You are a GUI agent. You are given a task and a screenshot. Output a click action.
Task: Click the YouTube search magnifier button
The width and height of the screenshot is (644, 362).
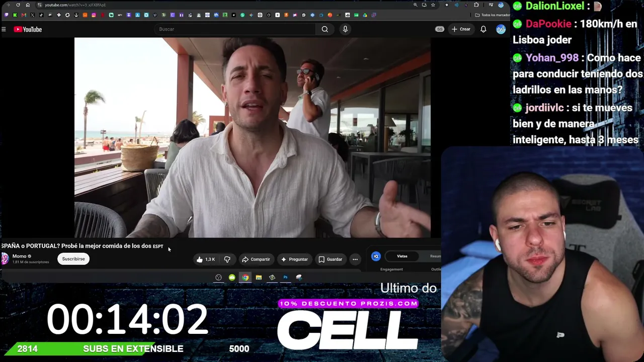click(325, 29)
